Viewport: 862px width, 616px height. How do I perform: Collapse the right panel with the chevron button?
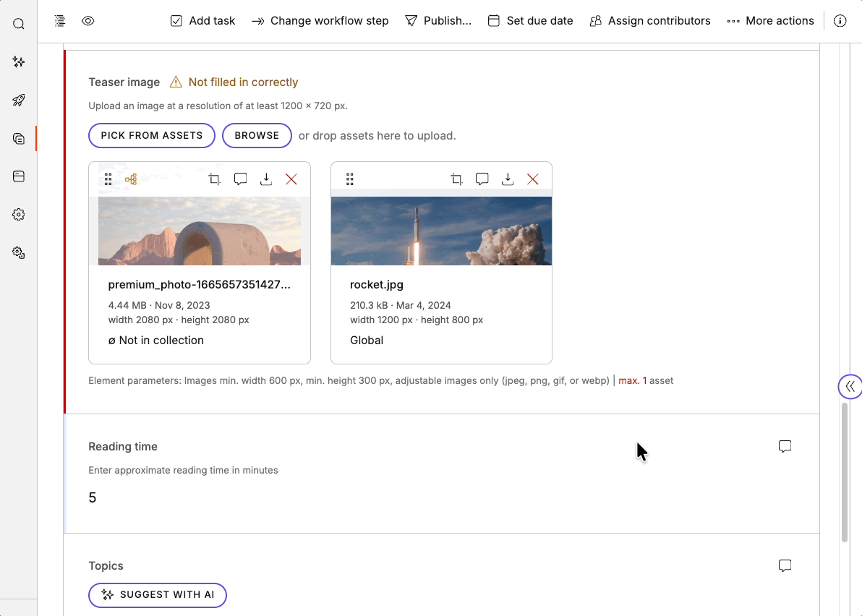pos(851,386)
